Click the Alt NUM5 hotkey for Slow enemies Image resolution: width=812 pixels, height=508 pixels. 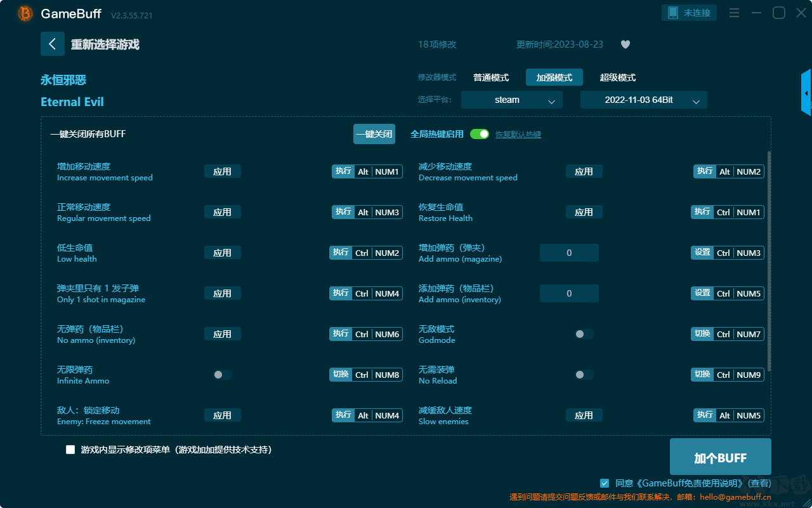729,415
